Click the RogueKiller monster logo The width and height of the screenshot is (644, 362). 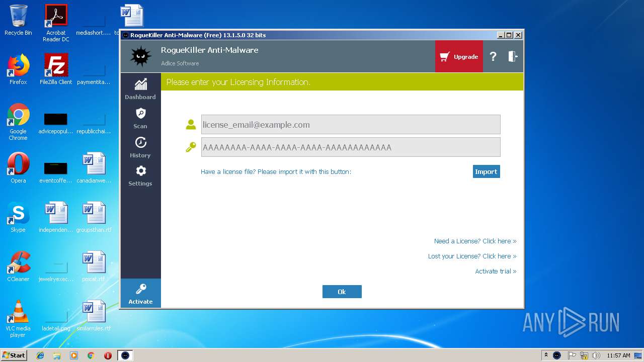coord(141,56)
